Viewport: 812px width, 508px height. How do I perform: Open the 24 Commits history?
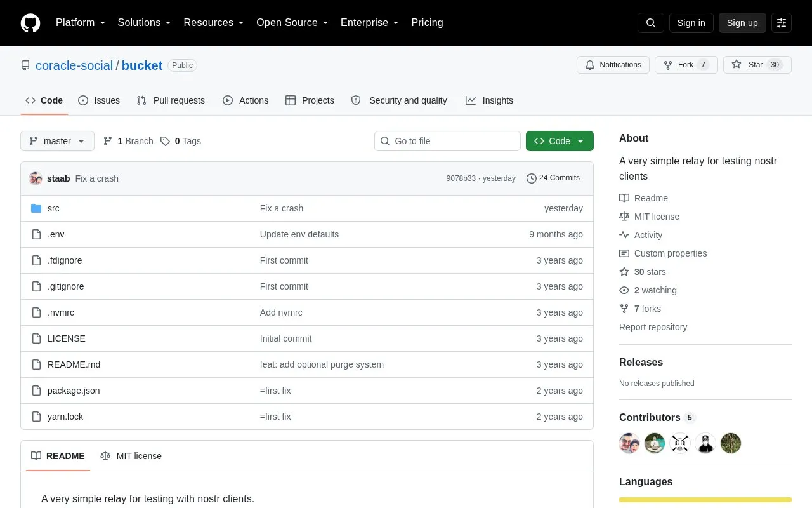[553, 178]
